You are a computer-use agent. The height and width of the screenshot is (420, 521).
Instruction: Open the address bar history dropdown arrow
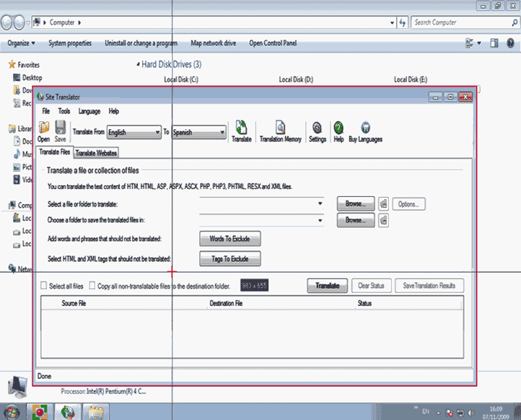click(x=392, y=22)
